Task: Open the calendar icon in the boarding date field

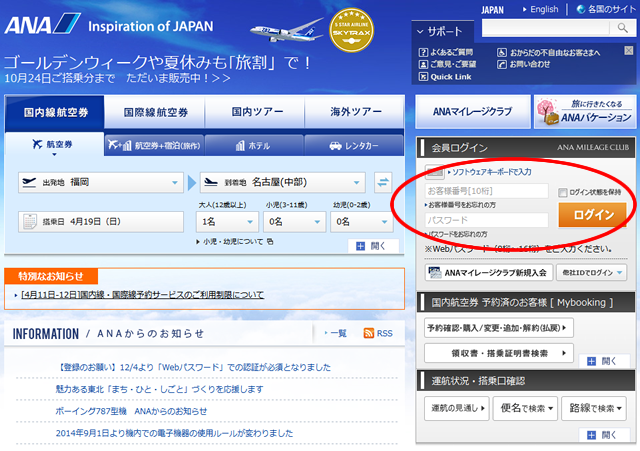Action: 30,222
